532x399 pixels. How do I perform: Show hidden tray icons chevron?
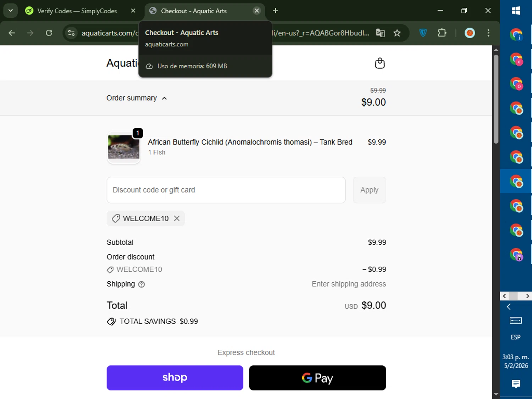click(x=509, y=307)
